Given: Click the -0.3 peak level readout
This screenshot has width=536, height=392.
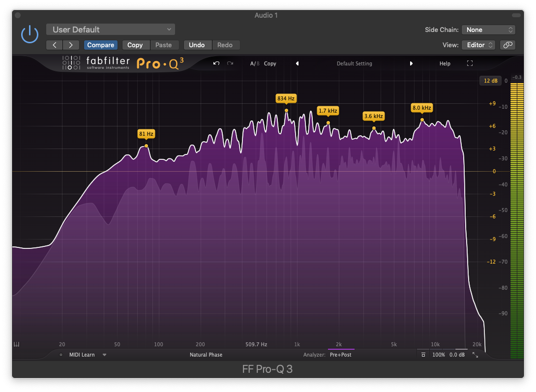Looking at the screenshot, I should pyautogui.click(x=517, y=77).
